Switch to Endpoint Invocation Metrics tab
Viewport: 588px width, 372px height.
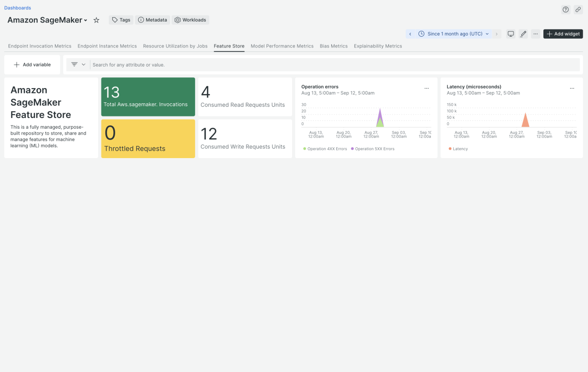pos(40,46)
